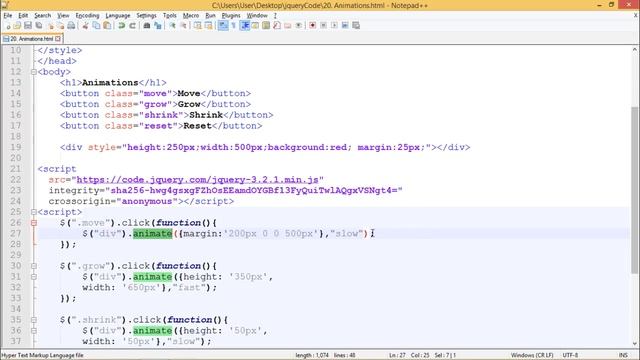This screenshot has width=640, height=360.
Task: Click Folder as Workspace toolbar icon
Action: pos(288,26)
